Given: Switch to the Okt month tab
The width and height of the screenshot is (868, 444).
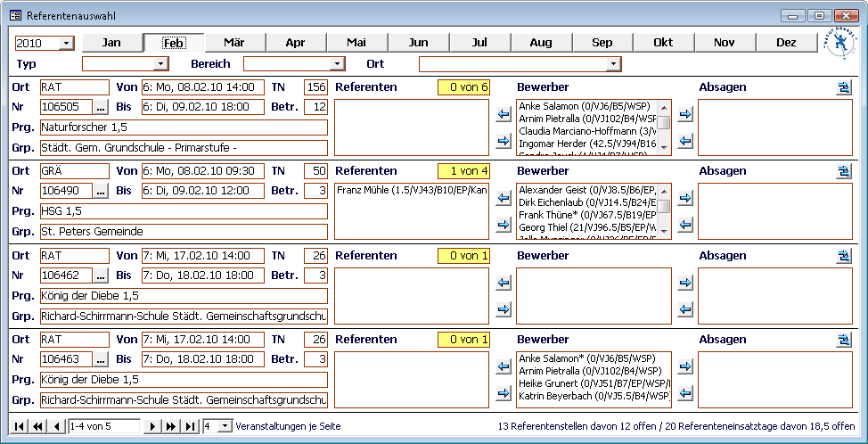Looking at the screenshot, I should (x=663, y=43).
